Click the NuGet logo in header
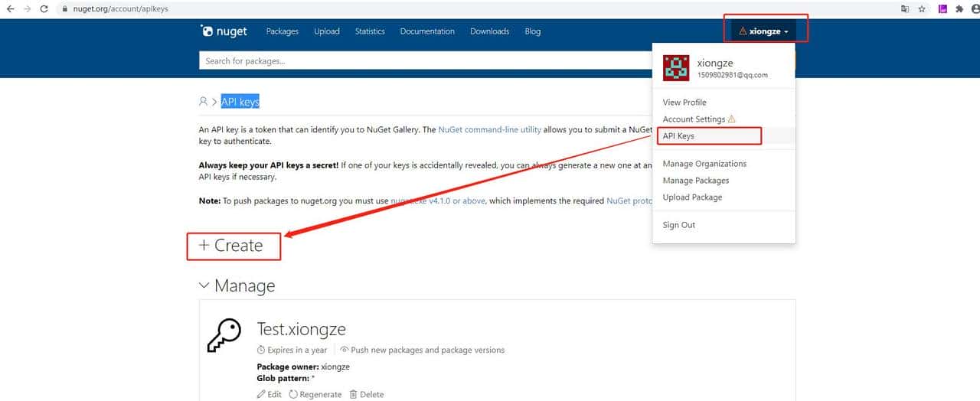Image resolution: width=980 pixels, height=401 pixels. (224, 31)
